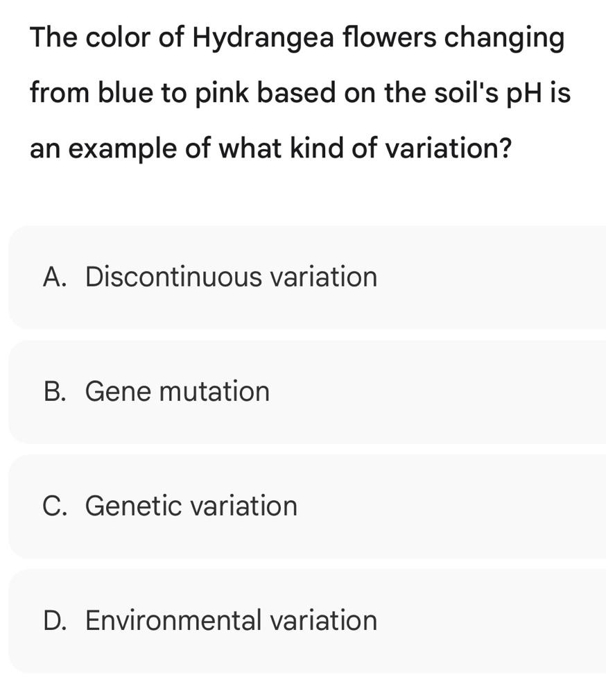Click the word "example" in the question
Viewport: 606px width, 700px height.
pyautogui.click(x=122, y=148)
